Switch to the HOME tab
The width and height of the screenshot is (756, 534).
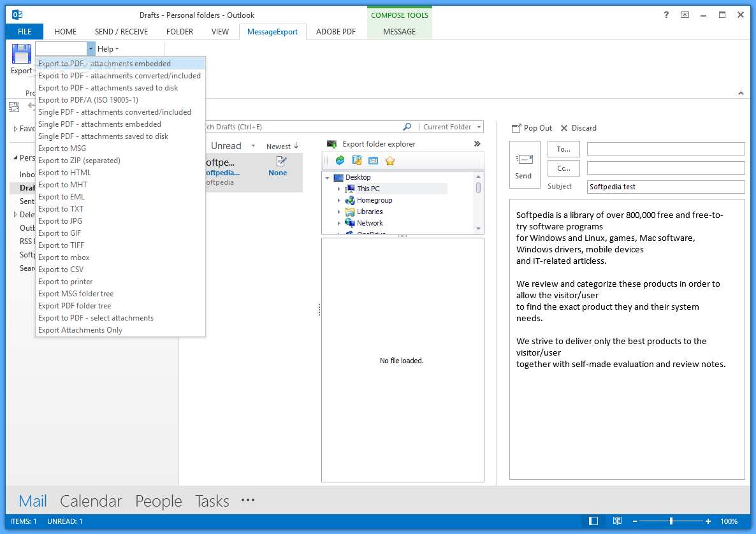[x=65, y=31]
